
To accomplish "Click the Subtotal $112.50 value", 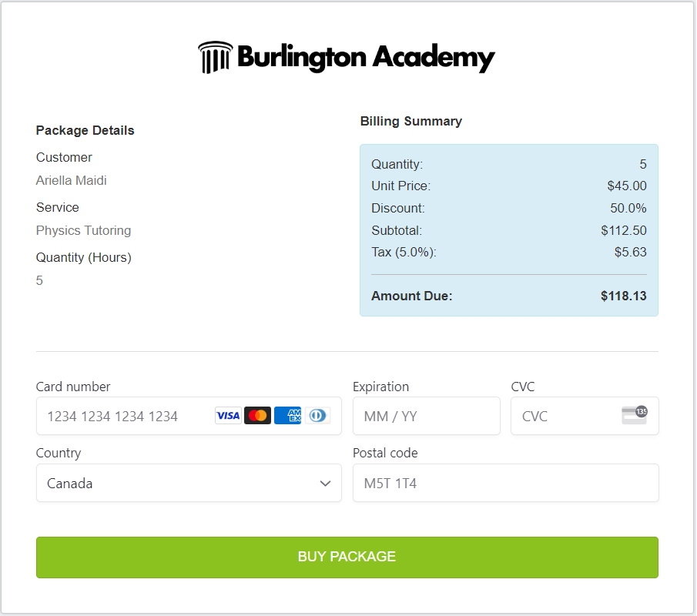I will pyautogui.click(x=624, y=230).
